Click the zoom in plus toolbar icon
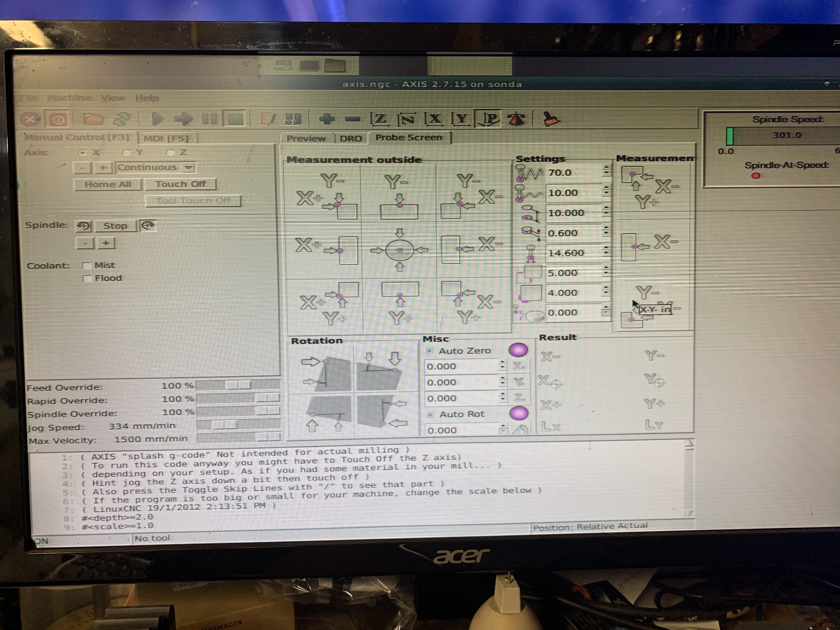840x630 pixels. [x=327, y=119]
